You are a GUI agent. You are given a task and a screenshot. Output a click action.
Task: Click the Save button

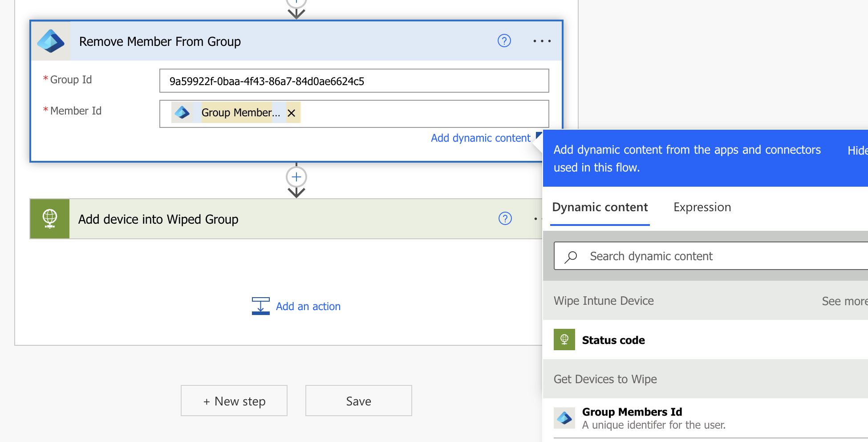pyautogui.click(x=358, y=401)
